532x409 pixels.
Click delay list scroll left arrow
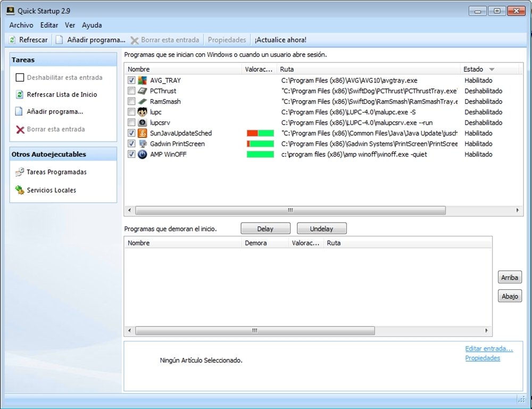(129, 331)
